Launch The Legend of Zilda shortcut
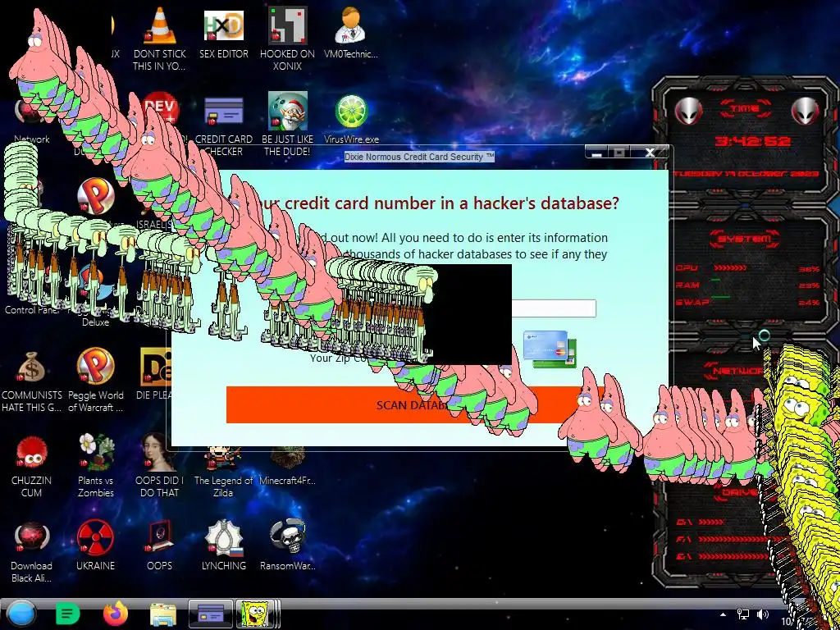The height and width of the screenshot is (630, 840). [x=223, y=459]
